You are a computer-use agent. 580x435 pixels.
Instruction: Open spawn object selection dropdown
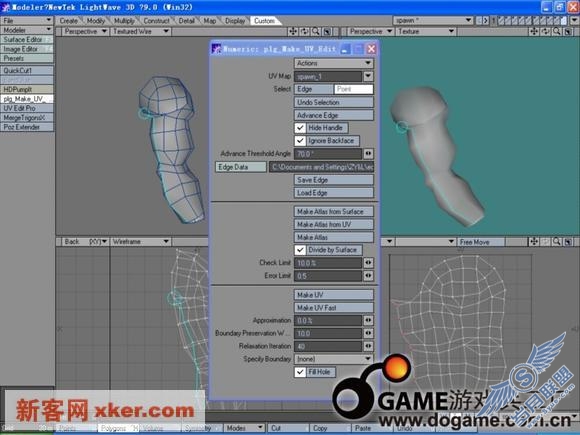tap(433, 20)
